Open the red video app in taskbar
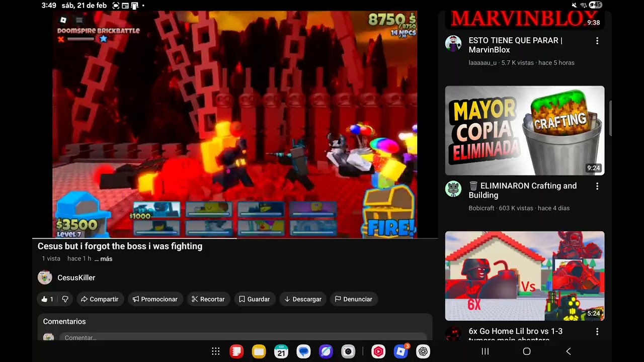 [378, 351]
